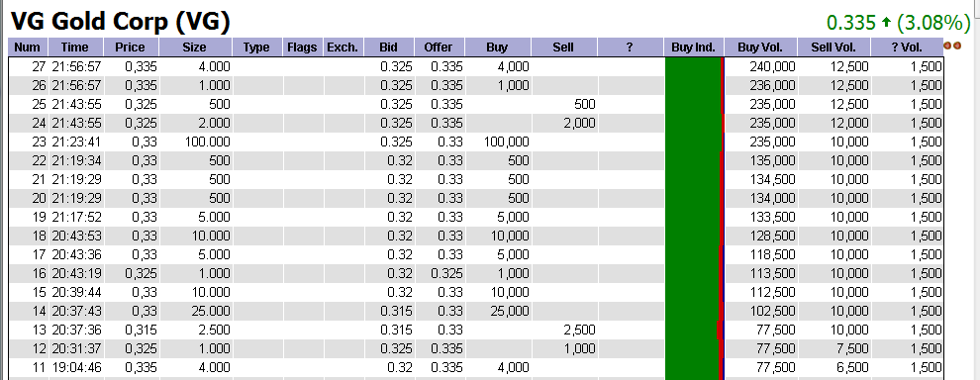980x380 pixels.
Task: Click the 2.500 size cell
Action: (x=215, y=330)
